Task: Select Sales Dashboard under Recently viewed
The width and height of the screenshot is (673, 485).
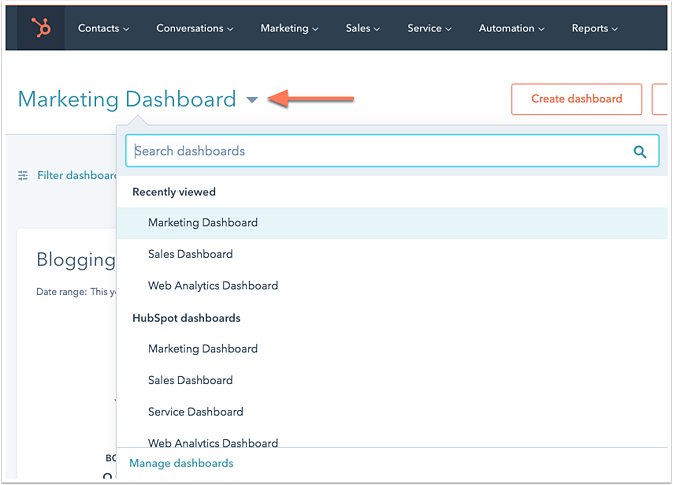Action: [190, 254]
